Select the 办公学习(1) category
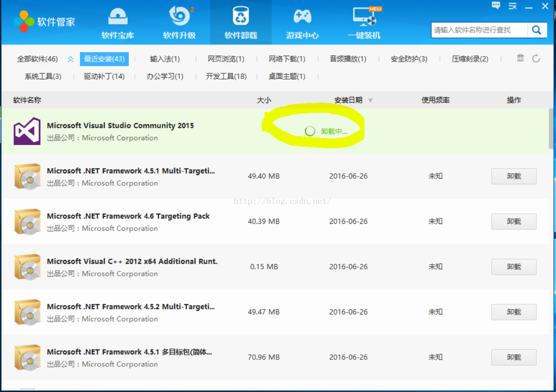The width and height of the screenshot is (556, 392). (165, 76)
